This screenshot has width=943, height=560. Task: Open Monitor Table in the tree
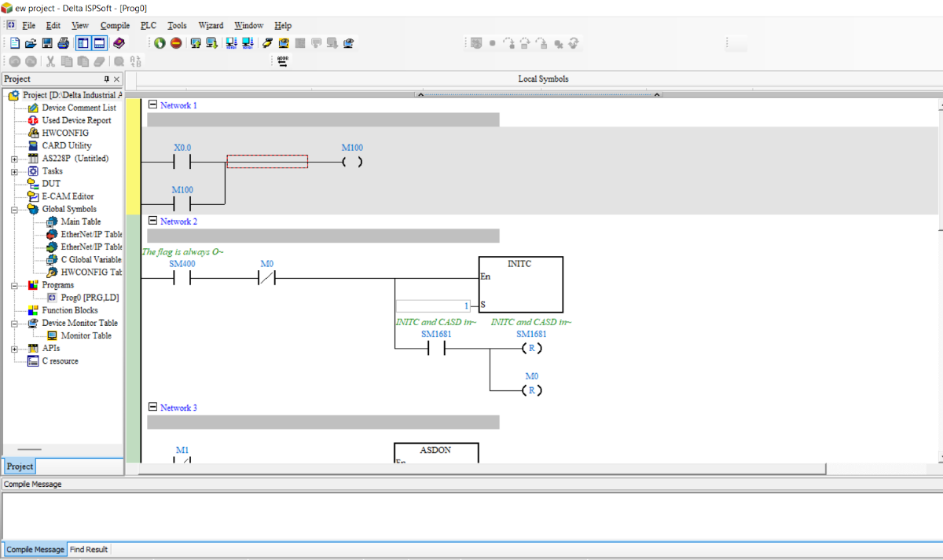pos(86,335)
